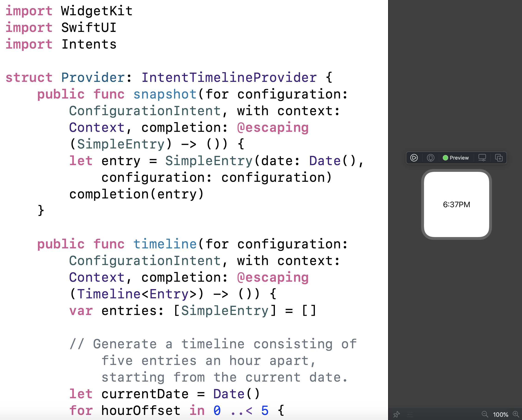Click the 'Provider' struct name
522x420 pixels.
pos(93,77)
